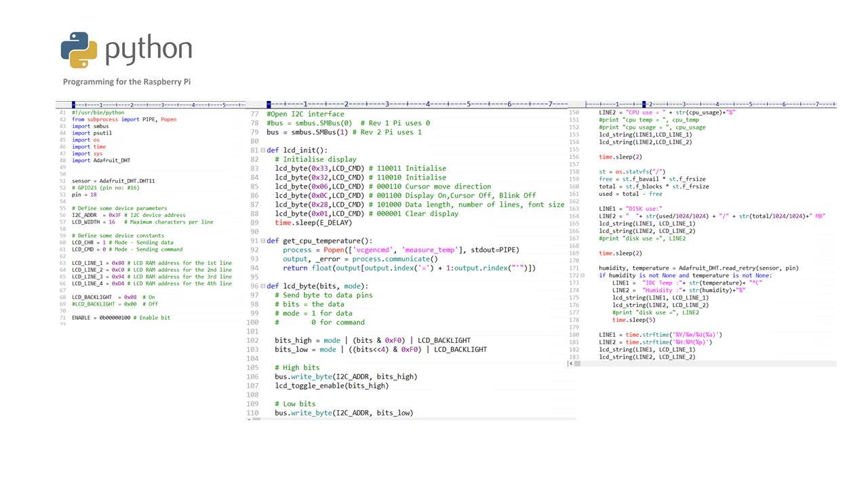
Task: Collapse the humidity if-block at line 172
Action: click(x=595, y=276)
